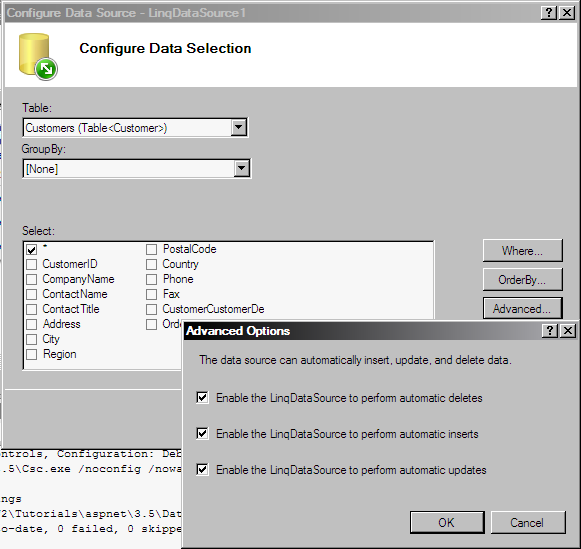Viewport: 581px width, 549px height.
Task: Click text 'The data source can automatically insert, update, and delete data.'
Action: click(355, 360)
